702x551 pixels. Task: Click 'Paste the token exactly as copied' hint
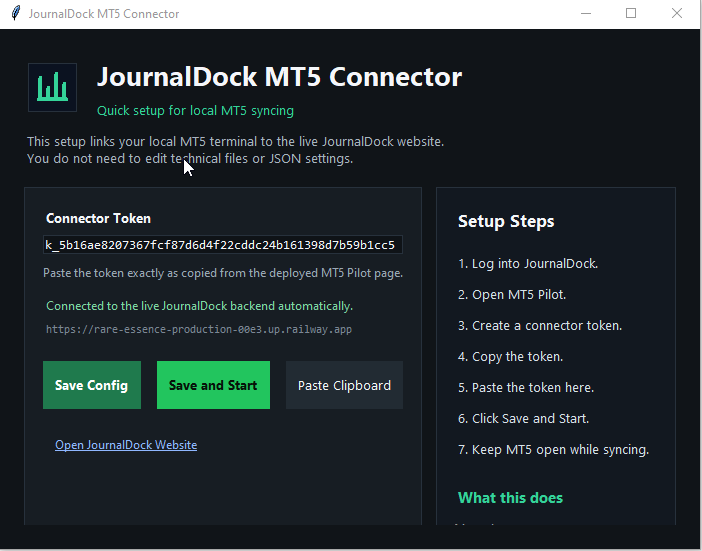[223, 273]
